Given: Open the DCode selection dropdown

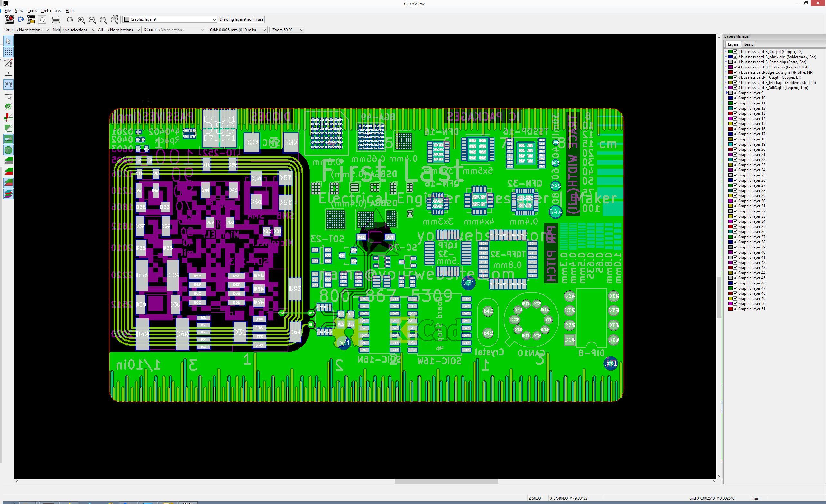Looking at the screenshot, I should (x=181, y=30).
